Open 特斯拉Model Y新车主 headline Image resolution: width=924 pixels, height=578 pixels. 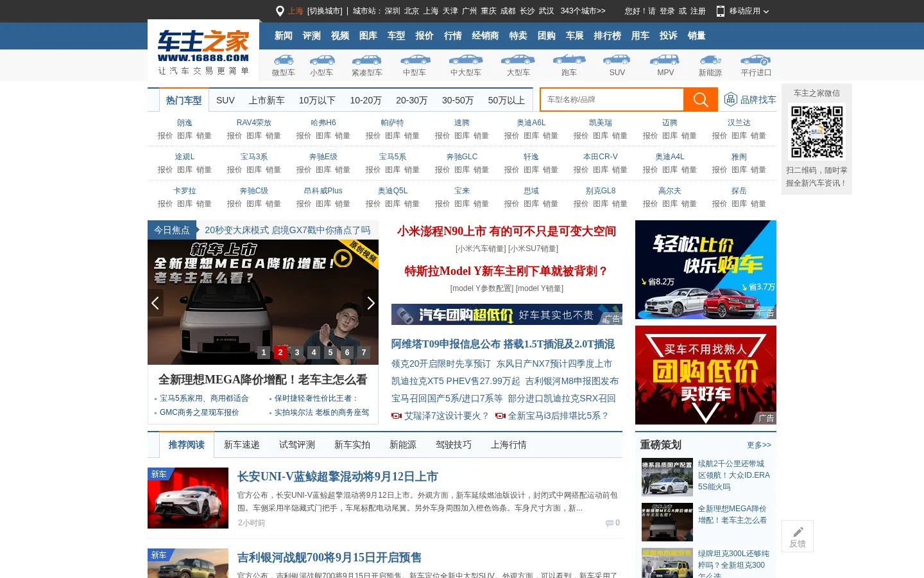507,271
